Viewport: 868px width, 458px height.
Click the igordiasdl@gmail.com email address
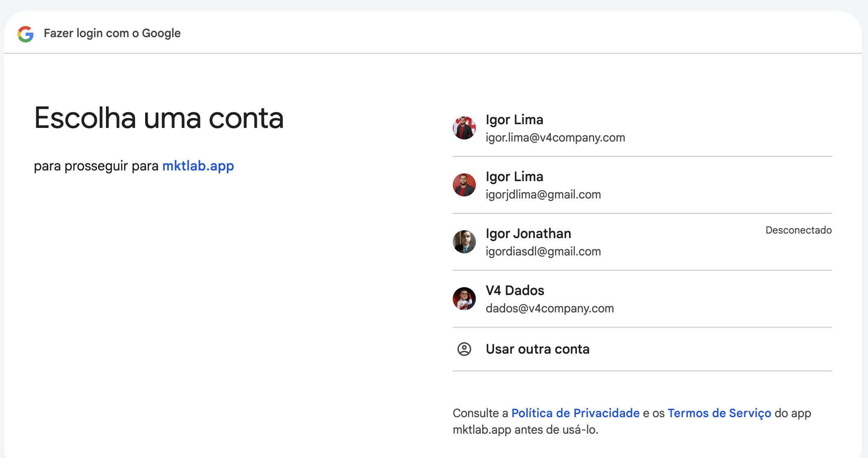point(543,251)
